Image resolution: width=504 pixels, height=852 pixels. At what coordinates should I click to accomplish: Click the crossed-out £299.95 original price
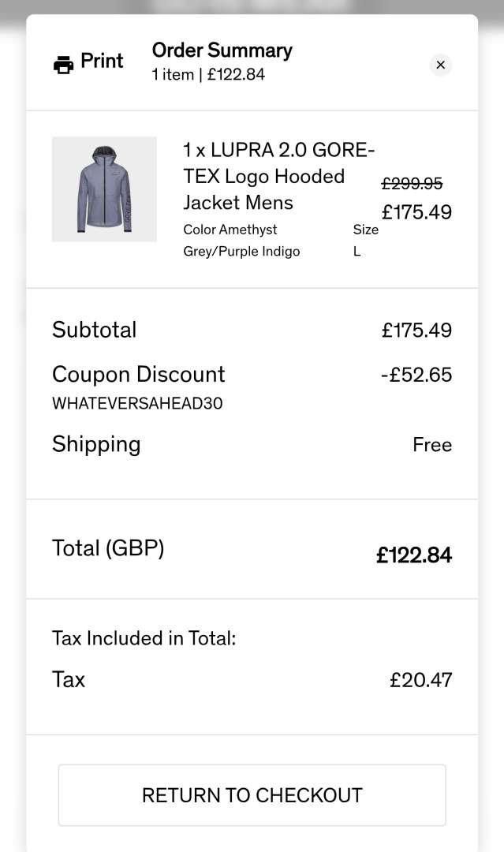(x=412, y=184)
